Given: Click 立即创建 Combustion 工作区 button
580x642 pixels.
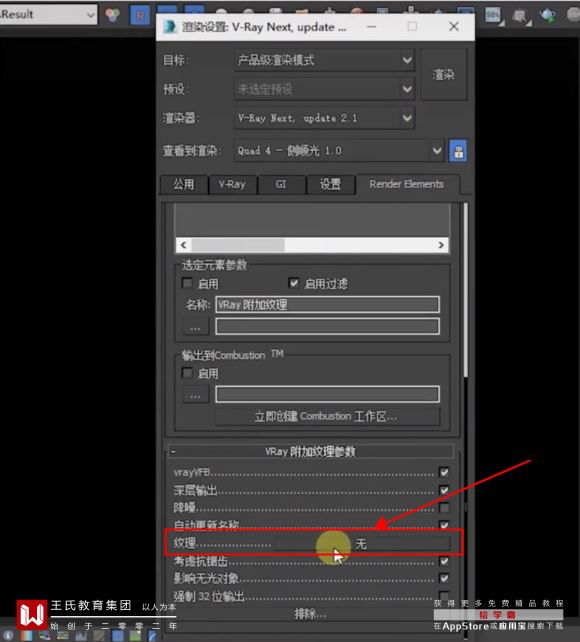Looking at the screenshot, I should coord(327,417).
